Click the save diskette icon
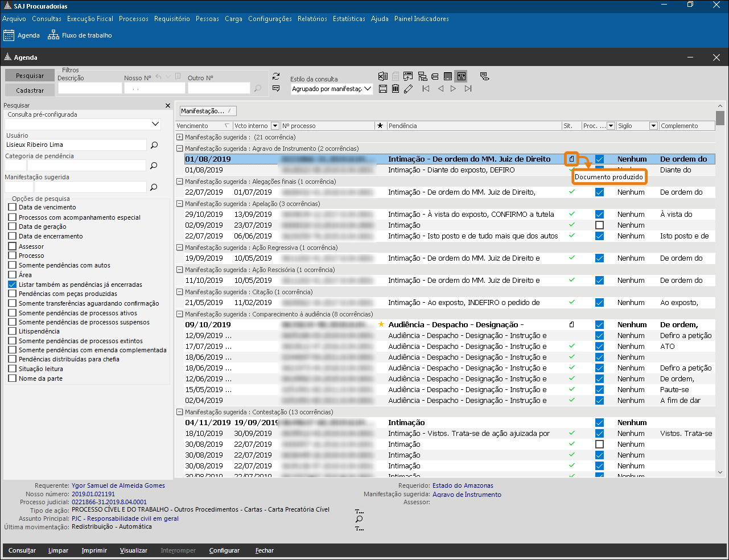Screen dimensions: 729x560 coord(383,89)
